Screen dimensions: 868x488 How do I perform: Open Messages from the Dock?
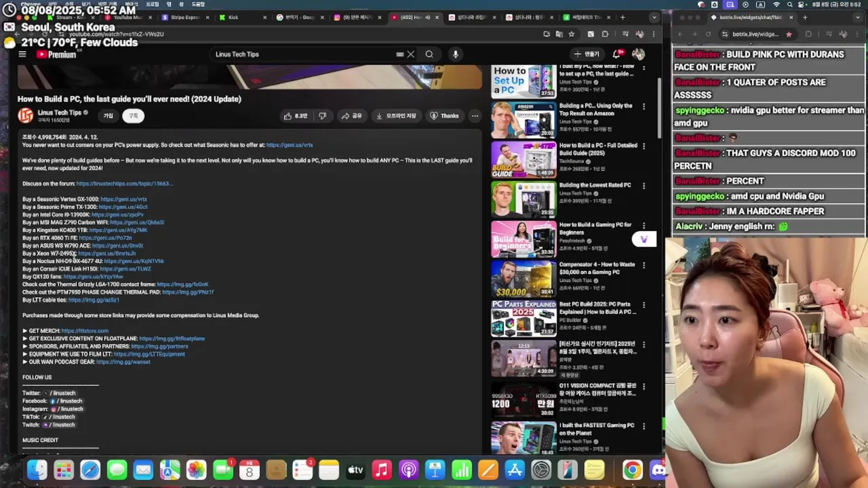pyautogui.click(x=117, y=470)
